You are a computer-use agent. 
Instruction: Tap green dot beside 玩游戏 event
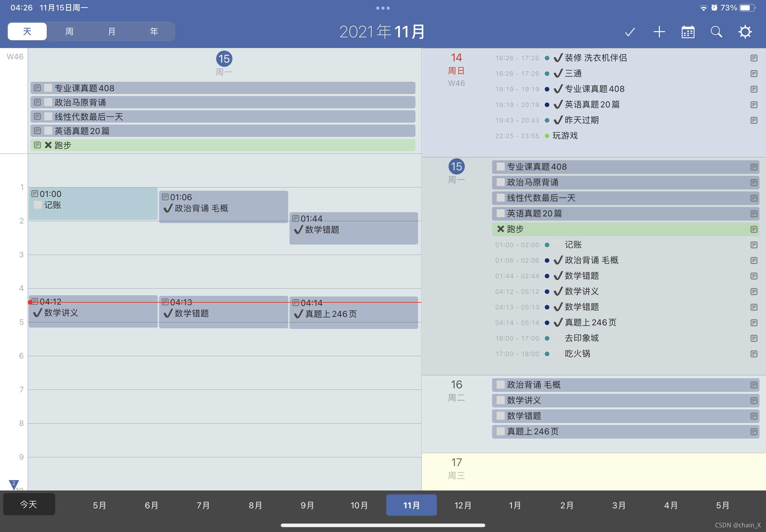tap(547, 136)
